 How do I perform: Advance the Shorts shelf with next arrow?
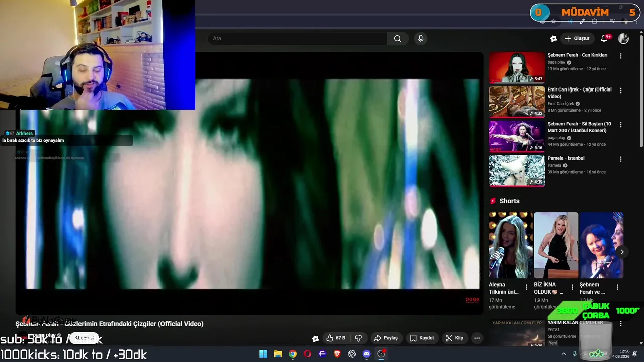(x=622, y=252)
